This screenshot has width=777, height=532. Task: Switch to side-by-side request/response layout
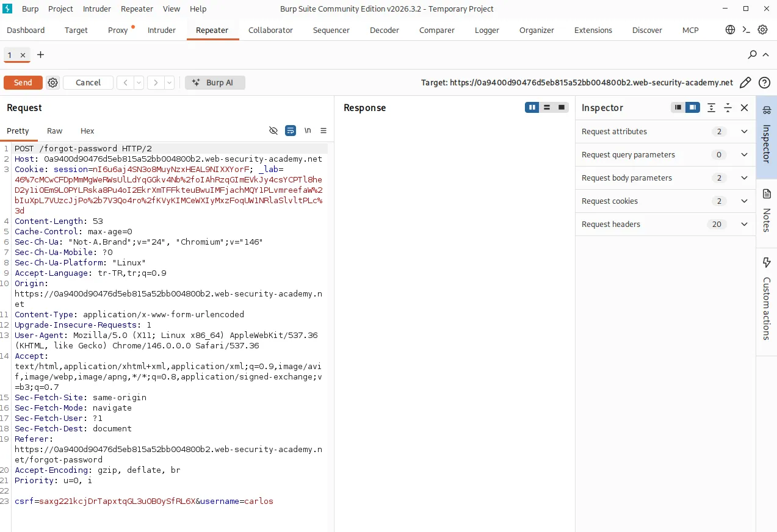532,107
